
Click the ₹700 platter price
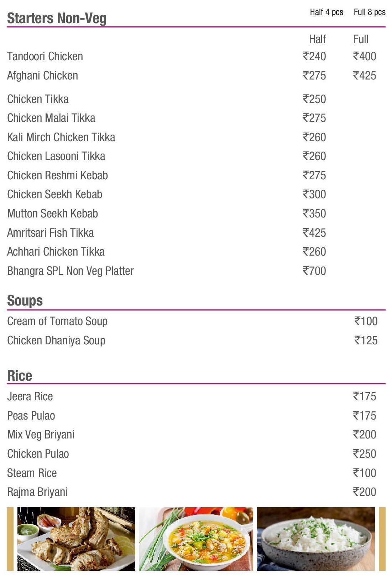click(314, 271)
